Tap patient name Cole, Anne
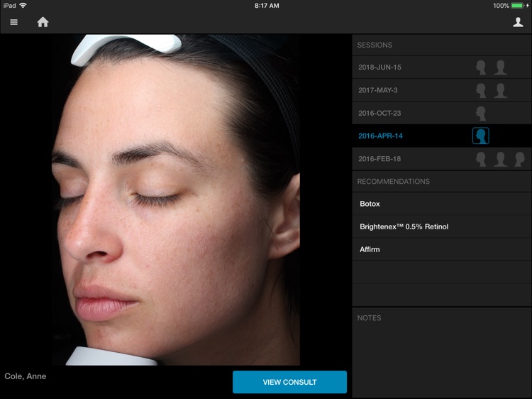The height and width of the screenshot is (399, 532). tap(26, 376)
